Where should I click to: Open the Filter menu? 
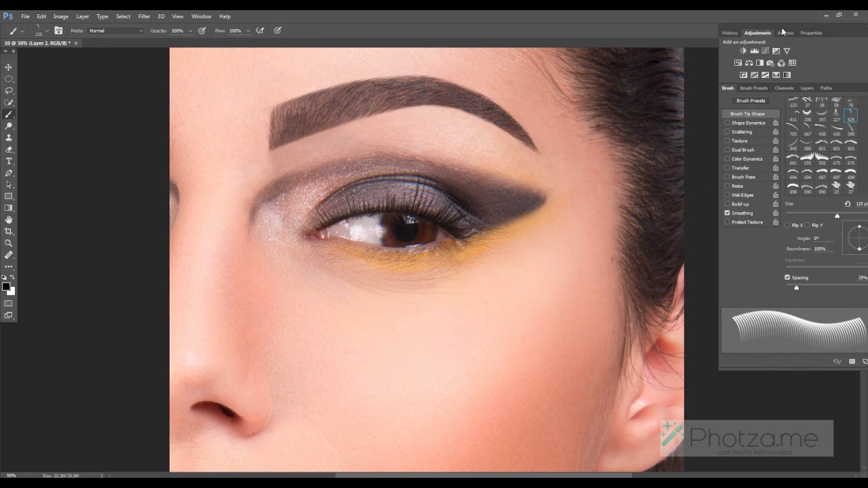pos(144,16)
